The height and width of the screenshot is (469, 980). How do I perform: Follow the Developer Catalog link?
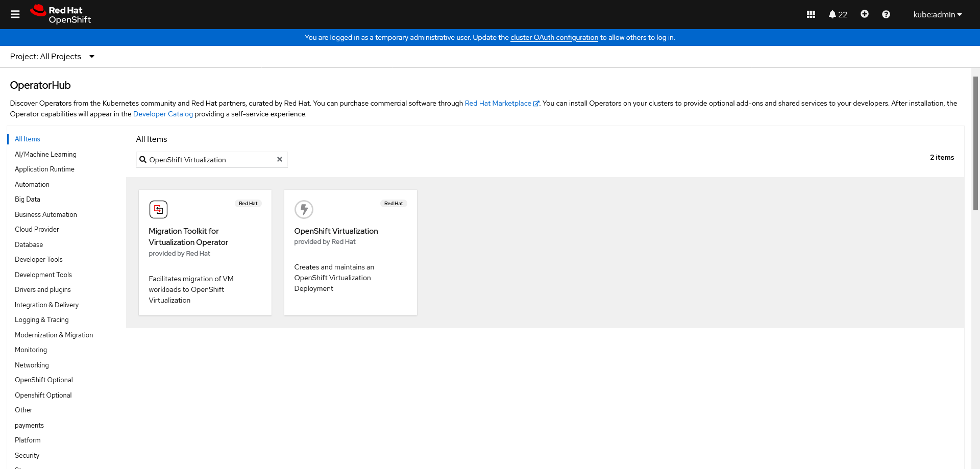click(163, 114)
